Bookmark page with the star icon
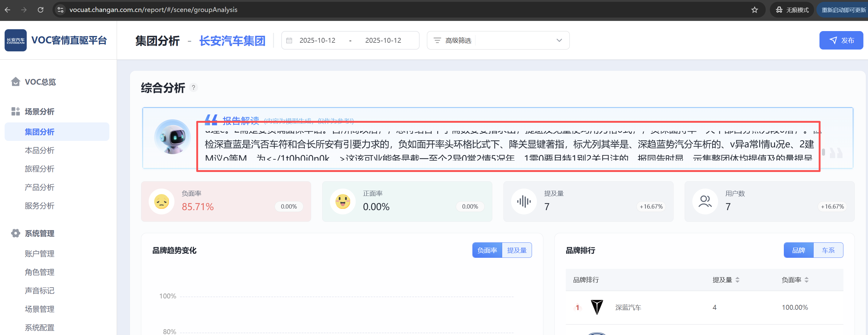This screenshot has height=335, width=868. (754, 10)
